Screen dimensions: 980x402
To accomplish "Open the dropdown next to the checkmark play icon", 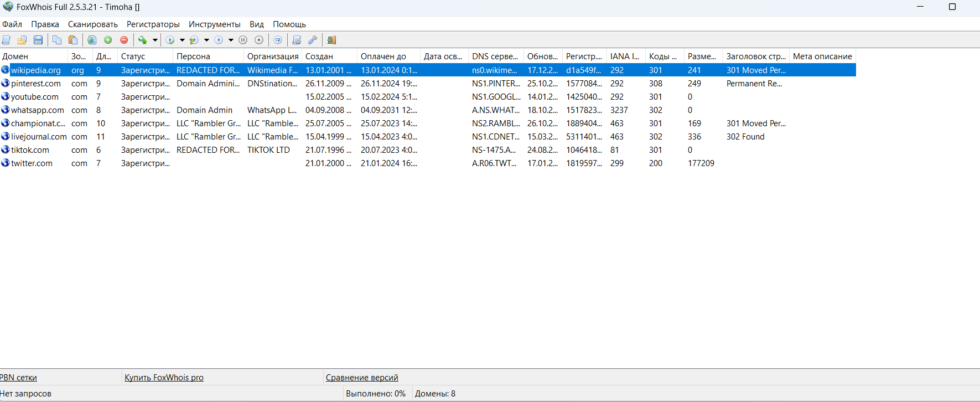I will pos(182,40).
